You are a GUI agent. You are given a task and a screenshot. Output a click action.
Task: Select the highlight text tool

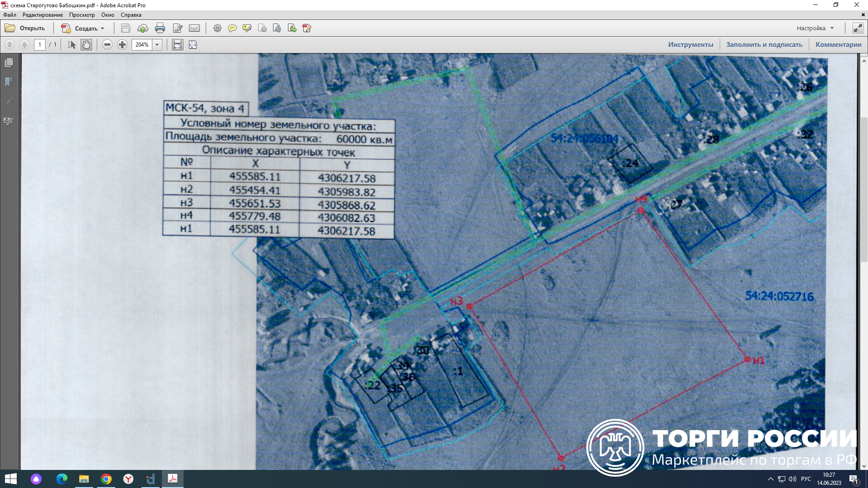(x=247, y=28)
